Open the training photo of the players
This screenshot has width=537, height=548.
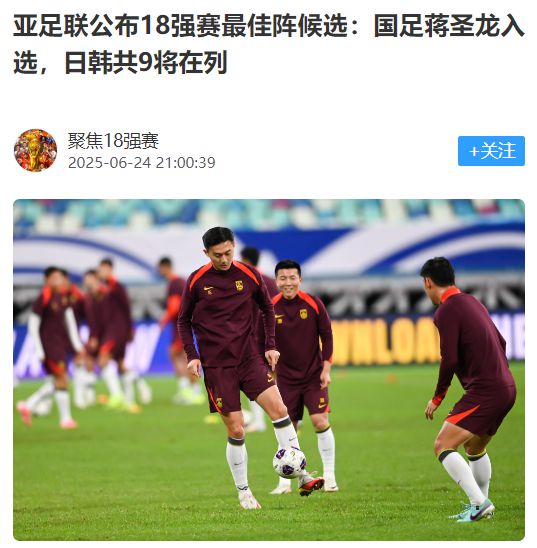tap(269, 370)
